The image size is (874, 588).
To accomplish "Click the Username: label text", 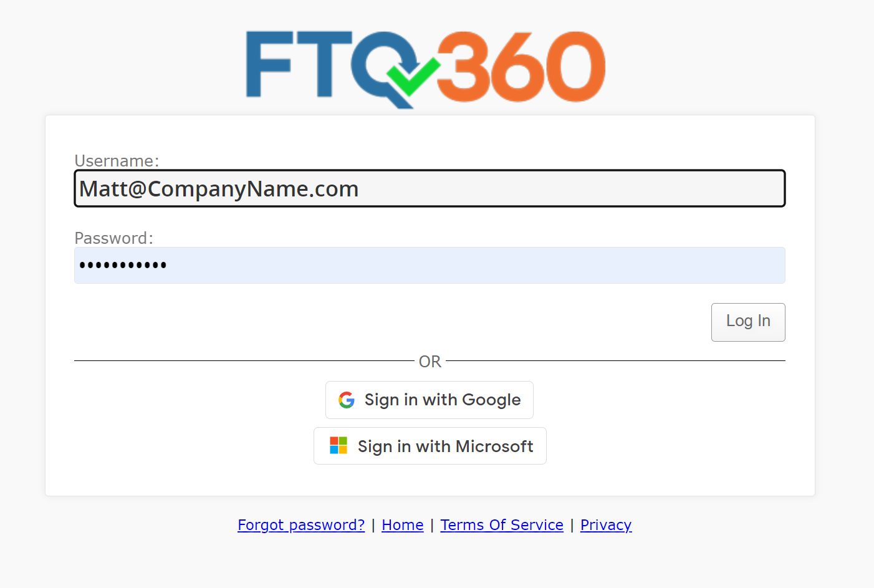I will [x=117, y=161].
